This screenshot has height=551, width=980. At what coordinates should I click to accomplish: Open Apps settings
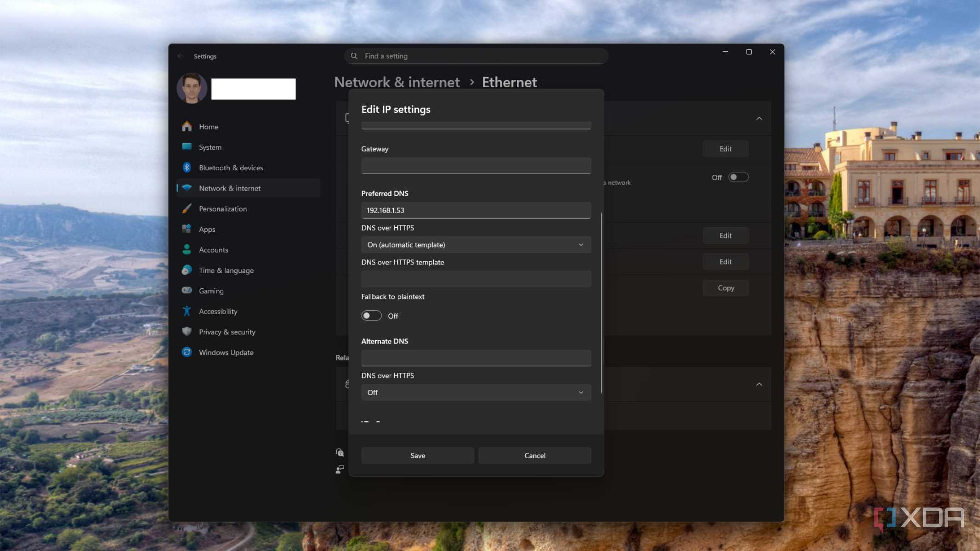coord(248,230)
